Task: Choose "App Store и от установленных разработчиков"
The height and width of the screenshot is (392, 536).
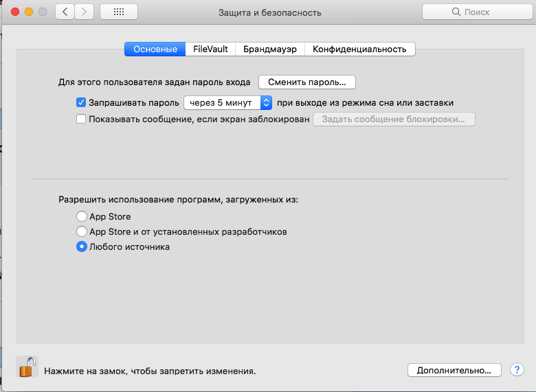Action: point(82,232)
